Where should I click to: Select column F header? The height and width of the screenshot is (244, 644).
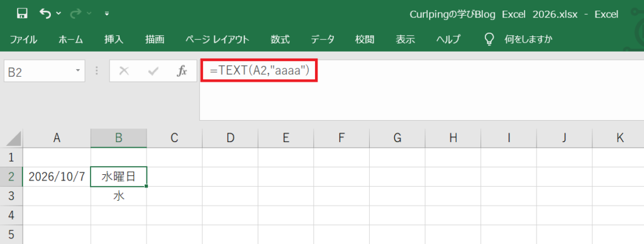click(x=341, y=138)
